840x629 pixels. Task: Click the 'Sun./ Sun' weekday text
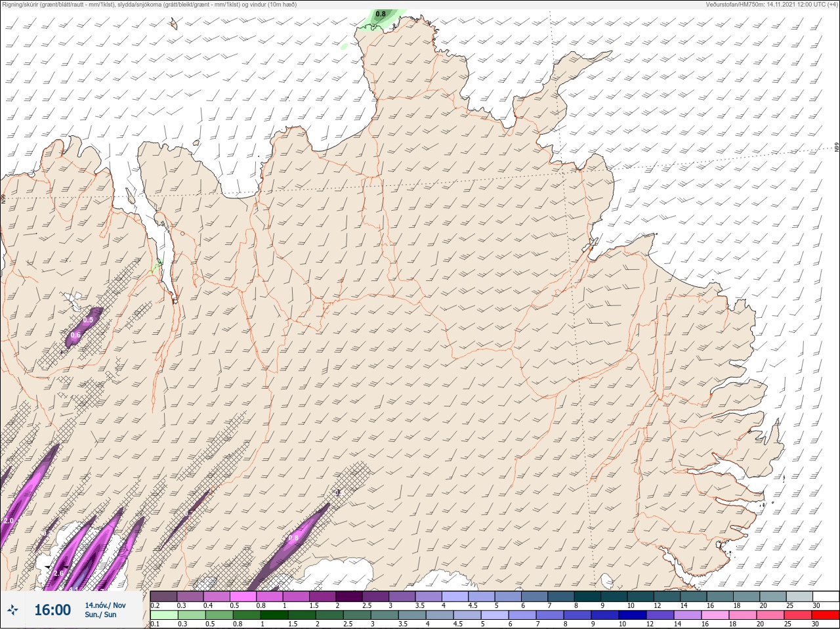point(100,615)
